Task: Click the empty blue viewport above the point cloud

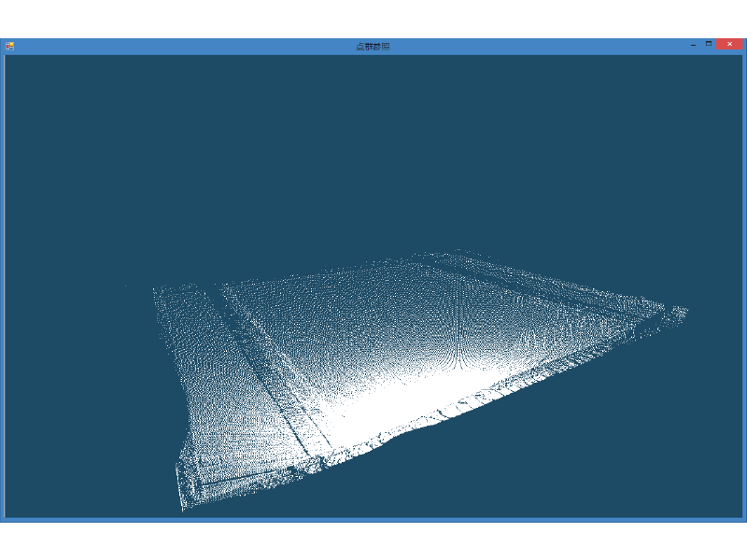Action: pyautogui.click(x=373, y=149)
